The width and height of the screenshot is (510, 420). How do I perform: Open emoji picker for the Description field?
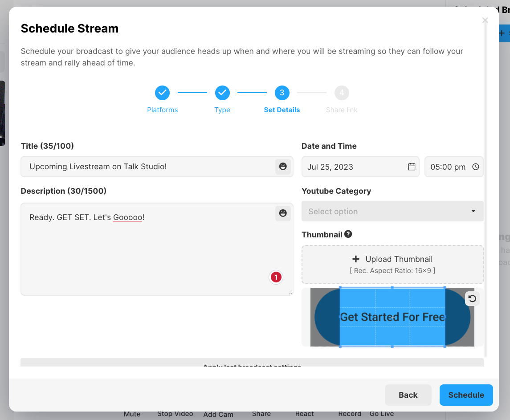pos(282,213)
